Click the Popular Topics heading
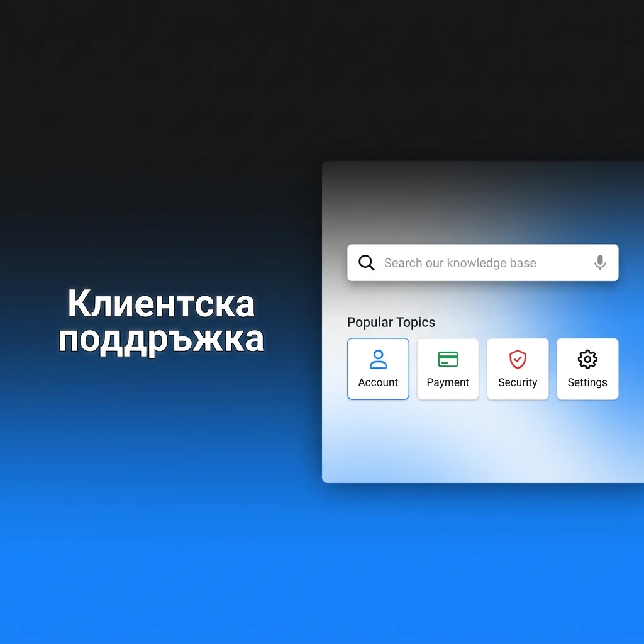The width and height of the screenshot is (644, 644). click(x=391, y=322)
